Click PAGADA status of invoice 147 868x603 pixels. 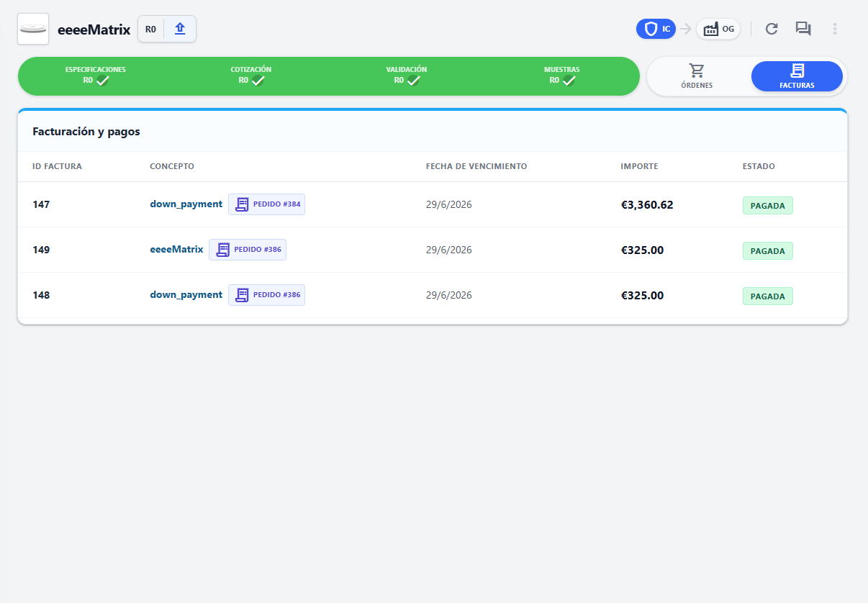tap(768, 206)
